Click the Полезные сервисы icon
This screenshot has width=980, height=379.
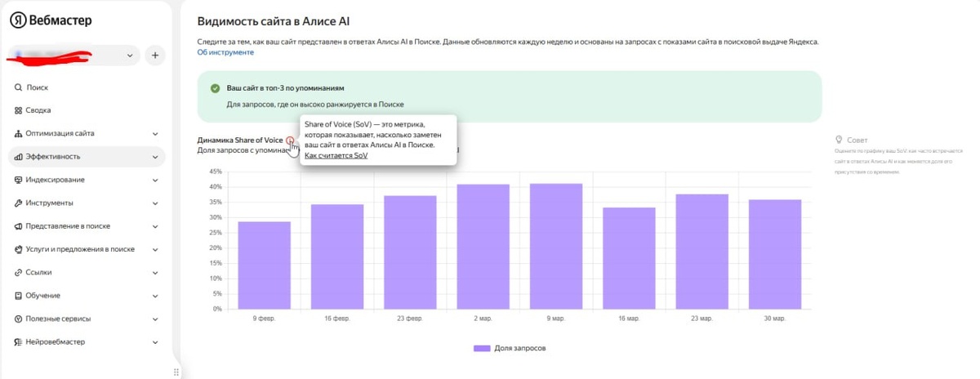18,319
